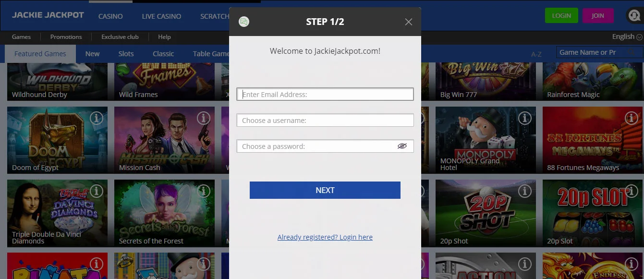Switch to the New games tab

coord(92,53)
